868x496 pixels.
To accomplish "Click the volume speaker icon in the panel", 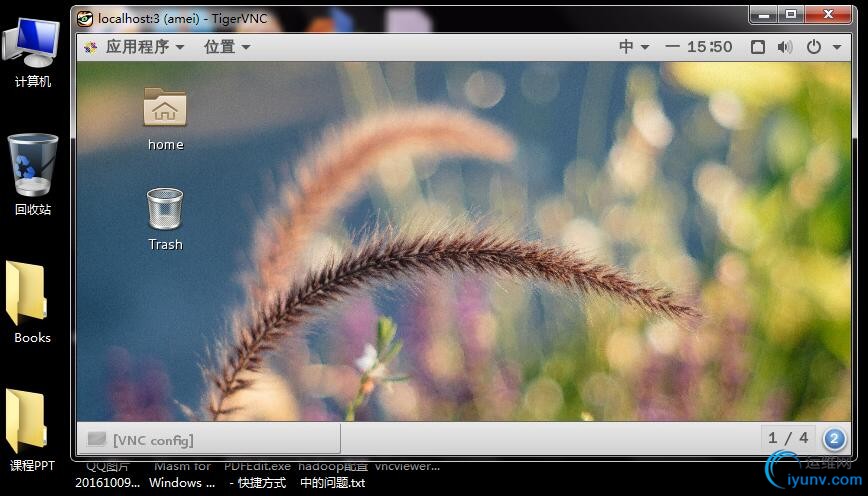I will (x=785, y=47).
